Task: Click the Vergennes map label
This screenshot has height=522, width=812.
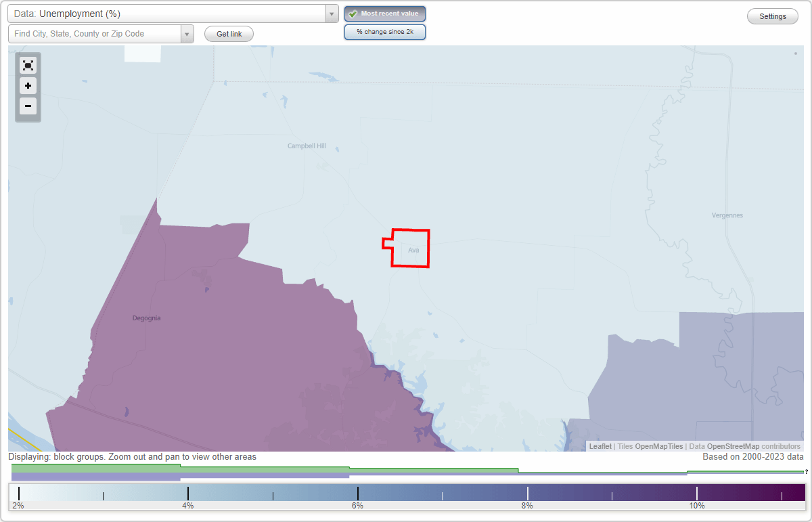Action: tap(727, 215)
